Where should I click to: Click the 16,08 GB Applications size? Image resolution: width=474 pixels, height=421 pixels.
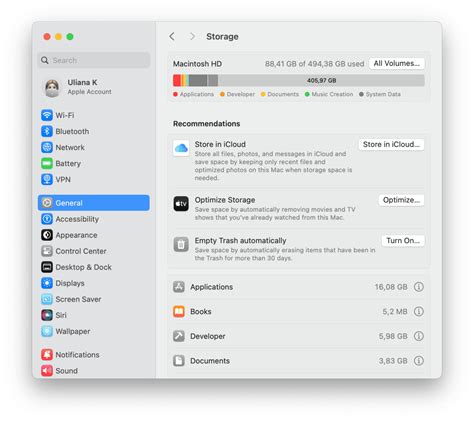point(391,287)
